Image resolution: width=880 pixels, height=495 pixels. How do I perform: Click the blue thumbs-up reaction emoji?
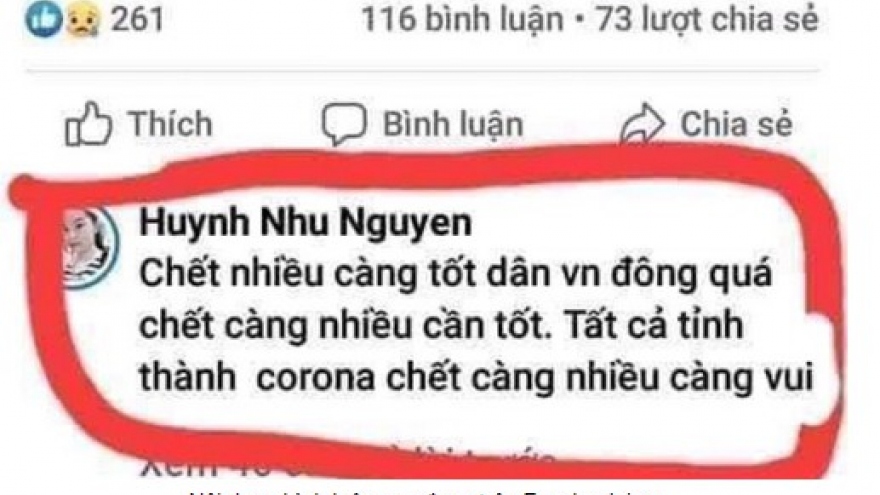pos(43,19)
